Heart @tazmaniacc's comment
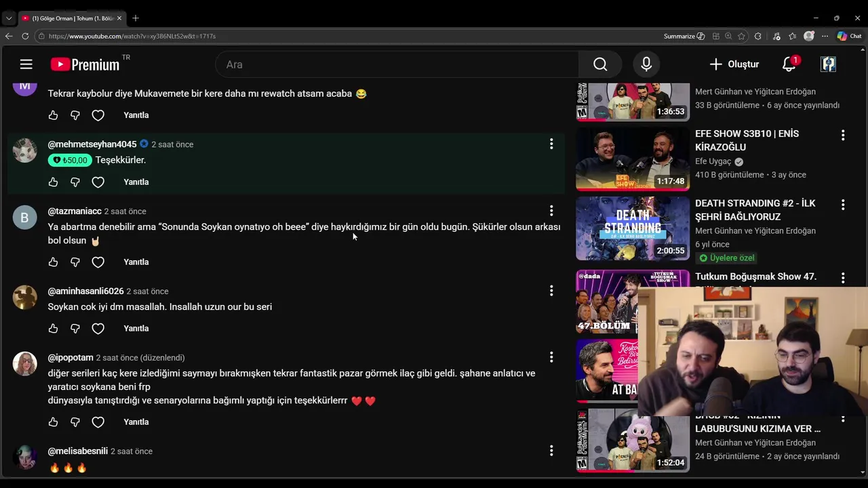 pyautogui.click(x=98, y=262)
